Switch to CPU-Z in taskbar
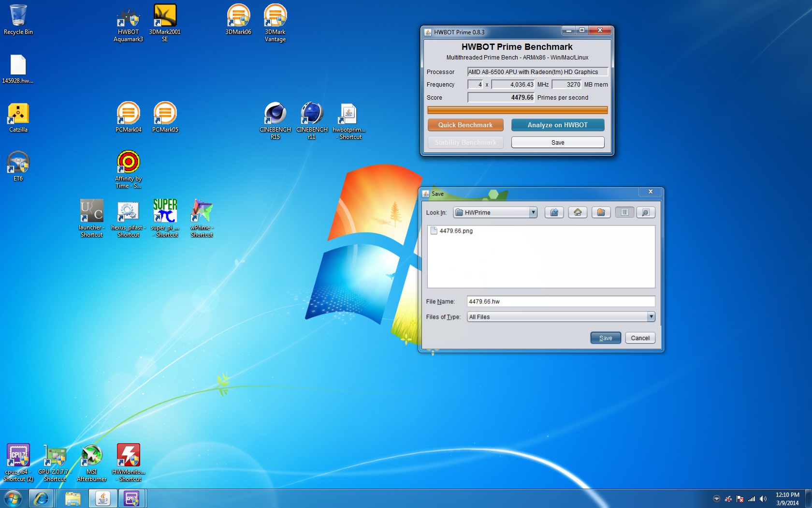This screenshot has height=508, width=812. (x=131, y=498)
